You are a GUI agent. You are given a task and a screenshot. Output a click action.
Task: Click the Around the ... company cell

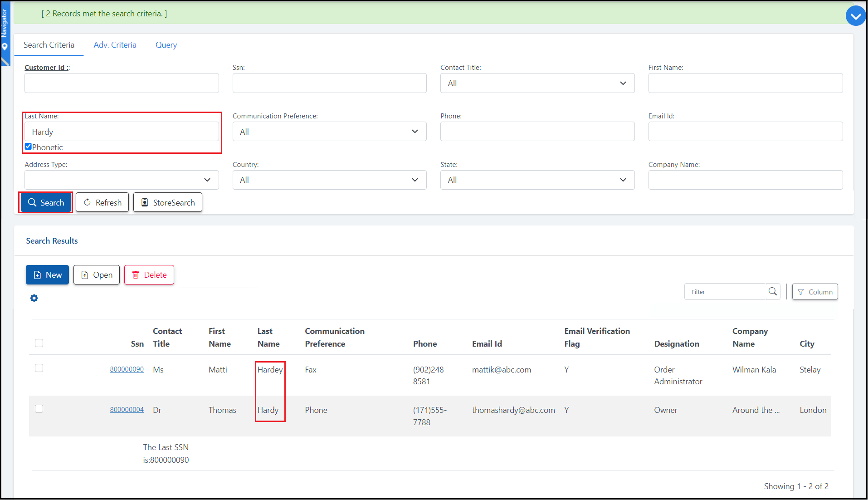pos(756,410)
